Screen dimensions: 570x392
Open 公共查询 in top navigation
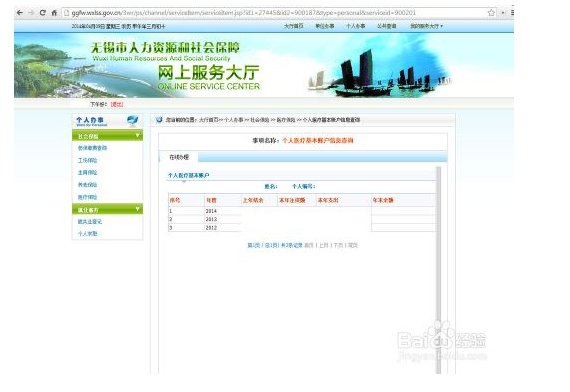pyautogui.click(x=386, y=26)
